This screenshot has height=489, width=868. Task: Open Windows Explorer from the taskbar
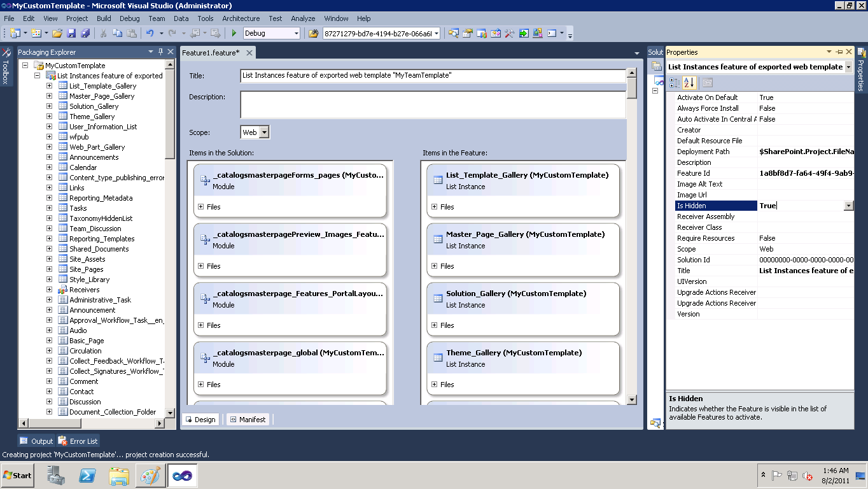coord(119,475)
